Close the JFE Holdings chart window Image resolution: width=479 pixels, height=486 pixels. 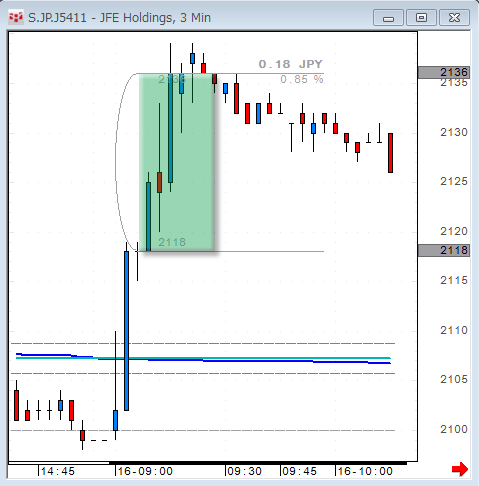(454, 18)
